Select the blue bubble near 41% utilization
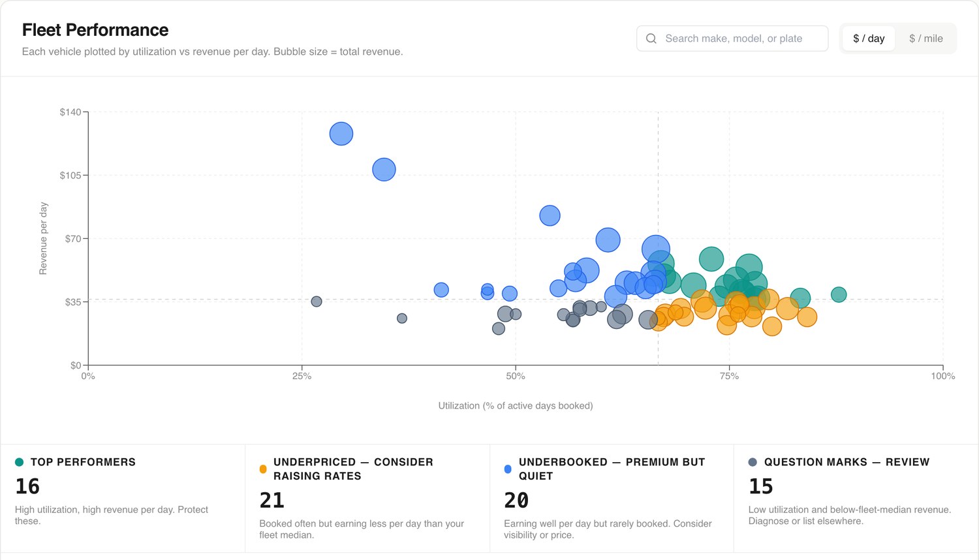The image size is (979, 560). [441, 290]
